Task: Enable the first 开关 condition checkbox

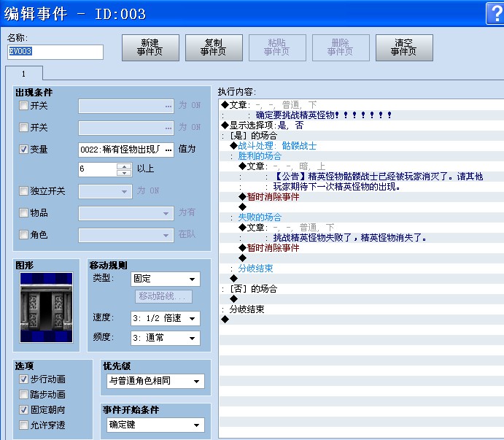Action: pyautogui.click(x=23, y=106)
